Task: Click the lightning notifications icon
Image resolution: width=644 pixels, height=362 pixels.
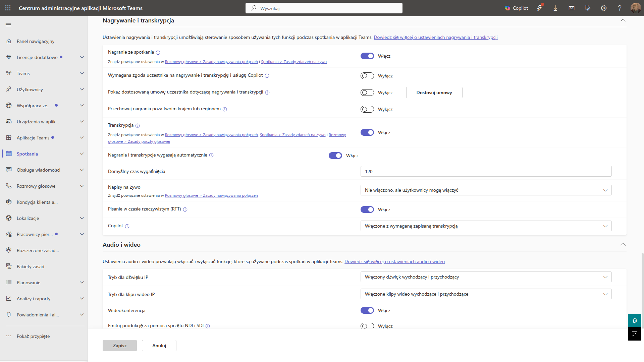Action: click(539, 8)
